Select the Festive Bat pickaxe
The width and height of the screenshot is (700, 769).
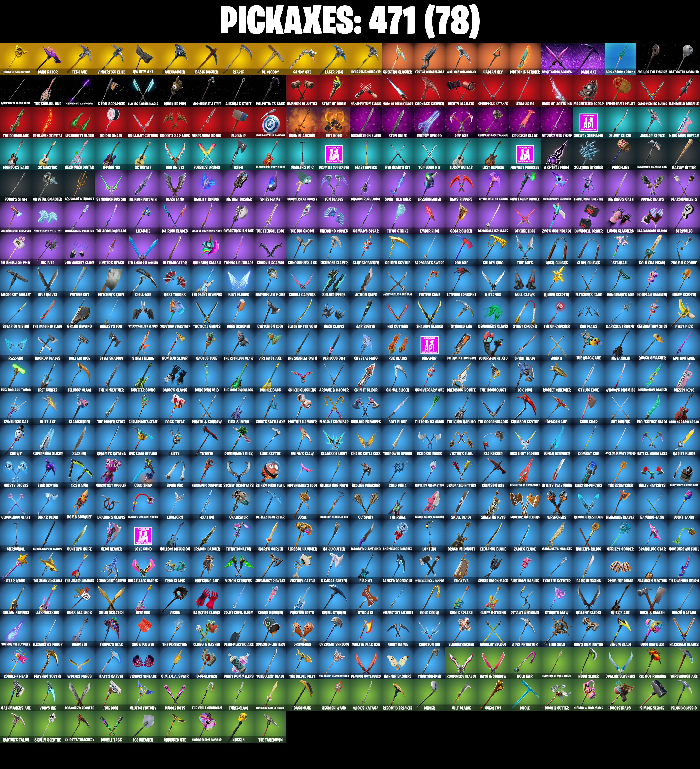(x=79, y=281)
